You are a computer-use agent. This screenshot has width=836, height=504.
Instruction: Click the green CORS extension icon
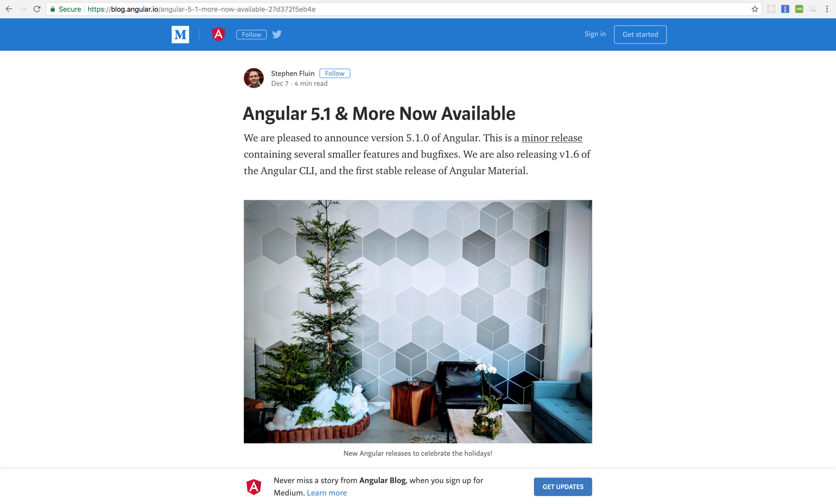[x=799, y=9]
